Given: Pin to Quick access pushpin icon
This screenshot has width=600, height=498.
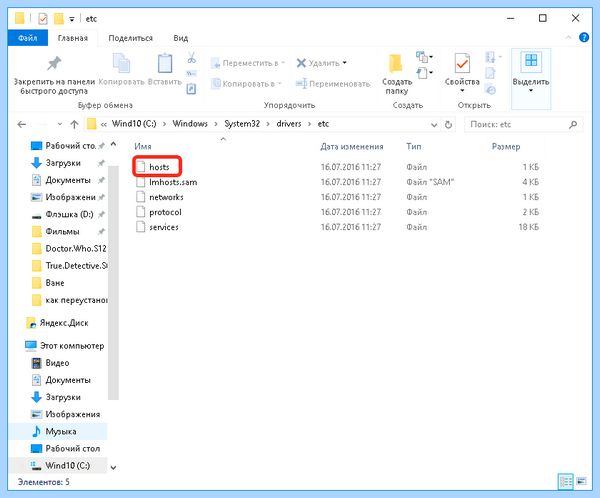Looking at the screenshot, I should click(x=54, y=63).
